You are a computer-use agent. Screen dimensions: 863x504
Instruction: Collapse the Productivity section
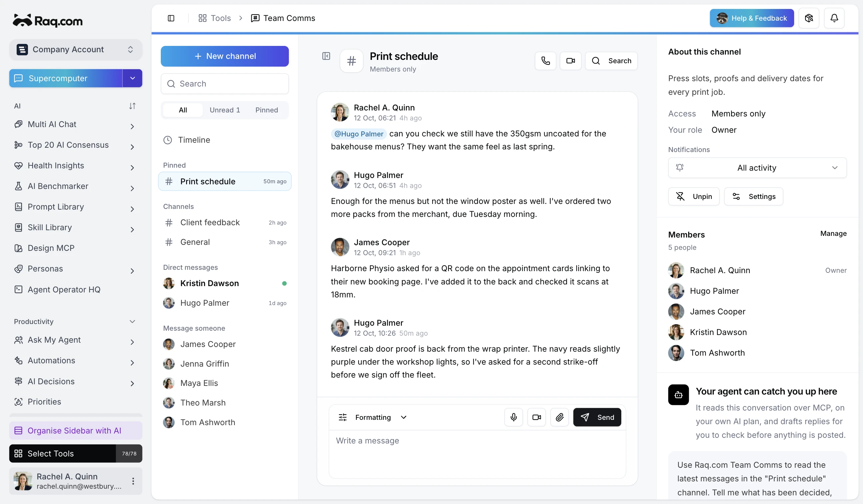coord(132,321)
